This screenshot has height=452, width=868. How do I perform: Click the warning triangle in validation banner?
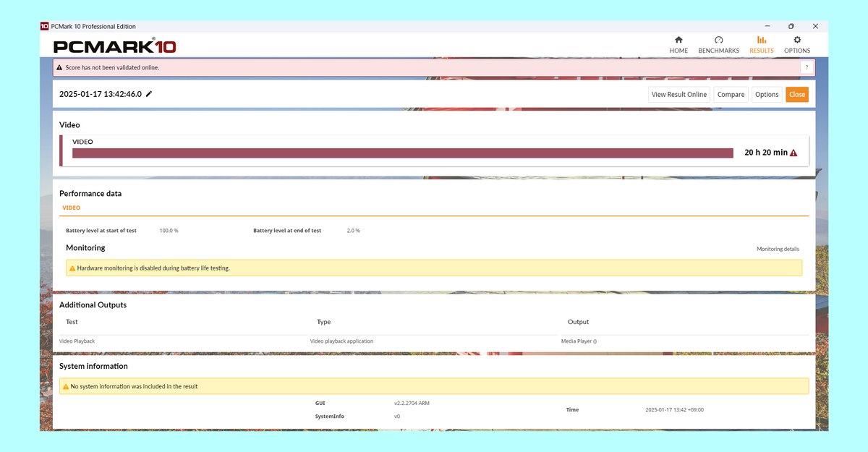click(59, 67)
